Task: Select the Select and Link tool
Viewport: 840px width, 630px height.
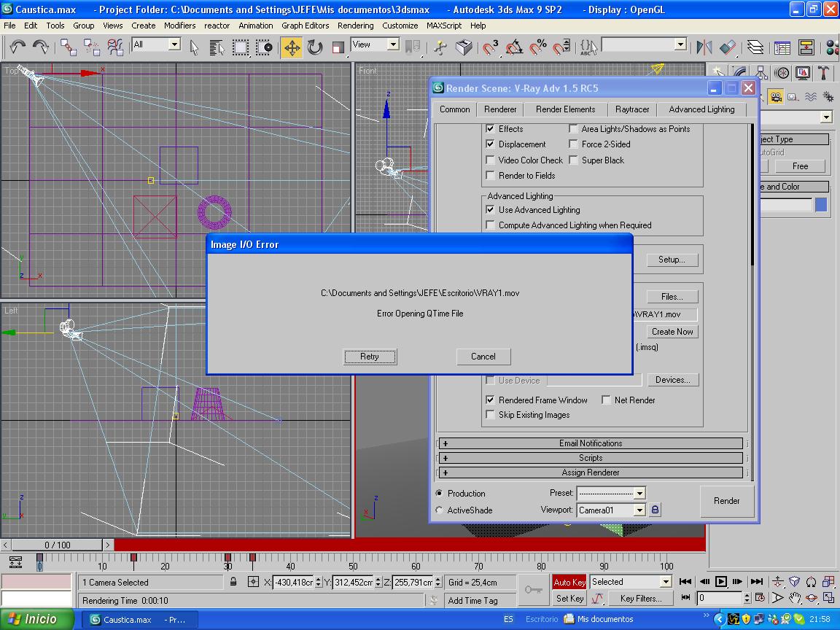Action: click(68, 47)
